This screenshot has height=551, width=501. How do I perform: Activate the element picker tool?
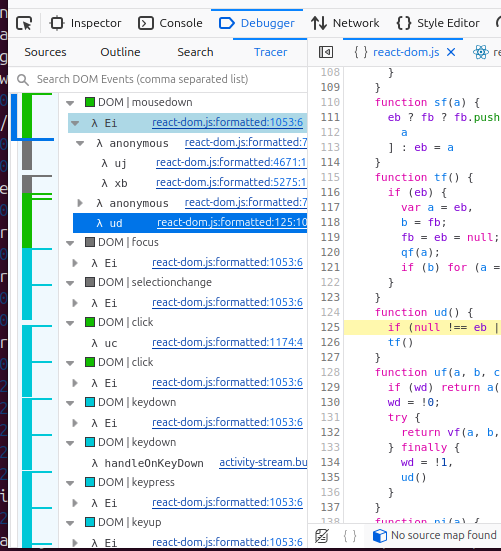pyautogui.click(x=24, y=23)
